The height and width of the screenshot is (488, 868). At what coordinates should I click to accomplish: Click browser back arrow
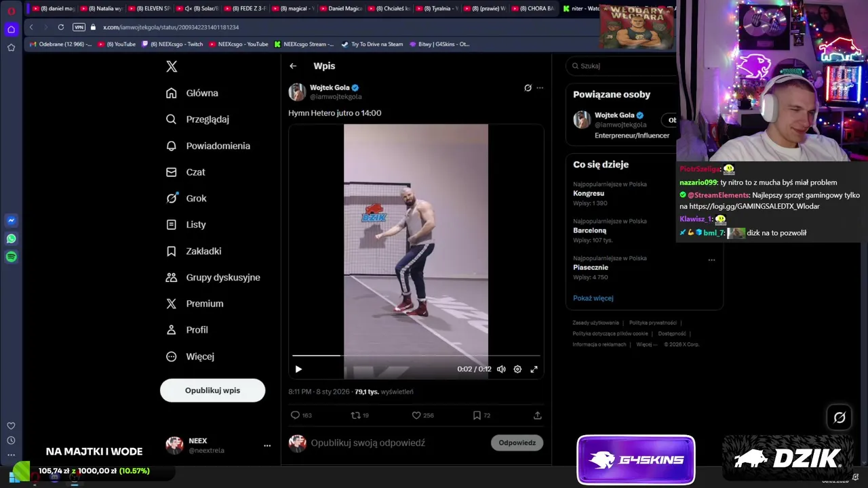point(31,27)
